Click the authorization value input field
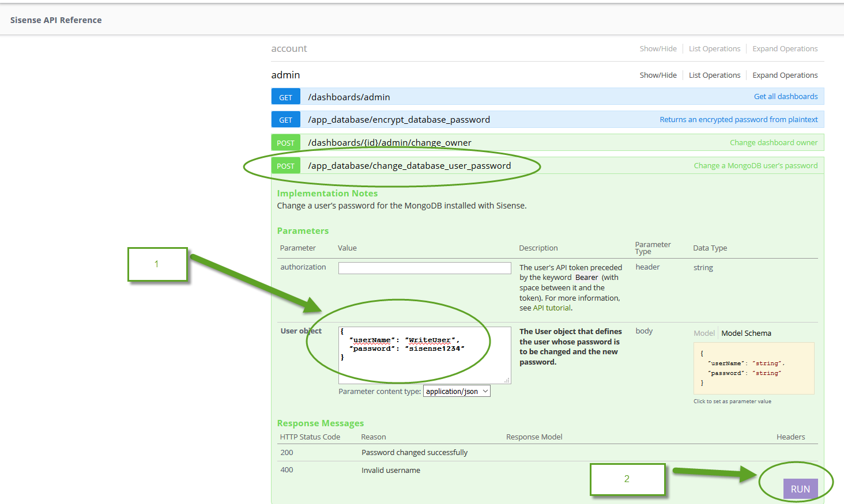 (x=424, y=268)
